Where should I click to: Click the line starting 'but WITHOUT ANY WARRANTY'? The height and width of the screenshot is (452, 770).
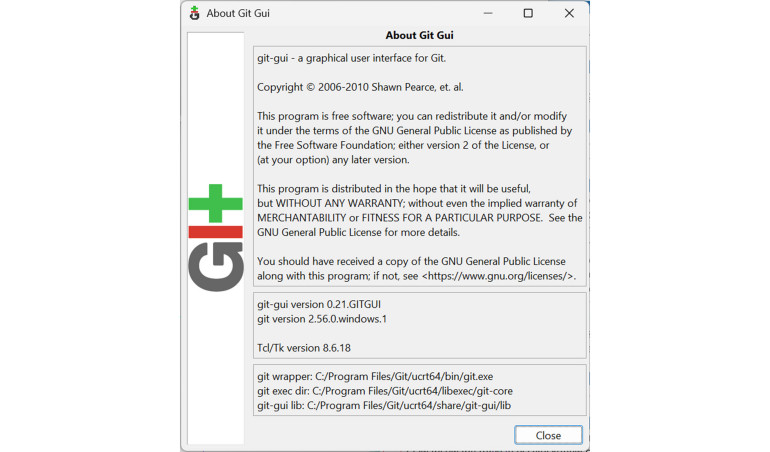click(417, 203)
